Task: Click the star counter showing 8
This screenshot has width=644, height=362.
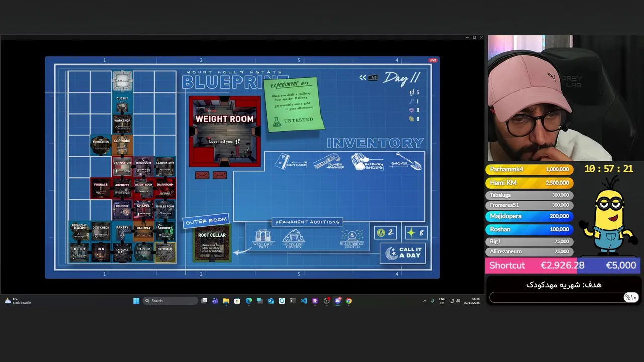Action: coord(416,232)
